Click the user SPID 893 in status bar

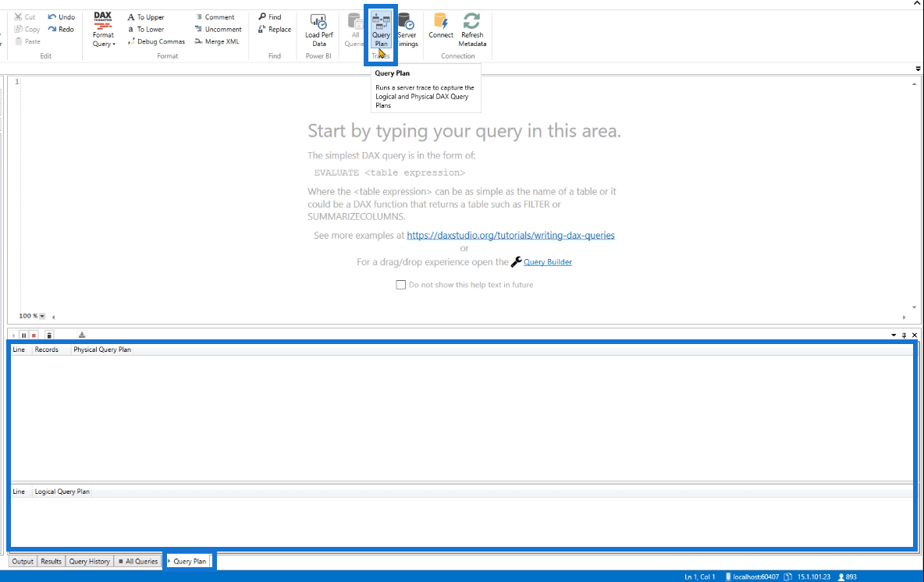[848, 577]
